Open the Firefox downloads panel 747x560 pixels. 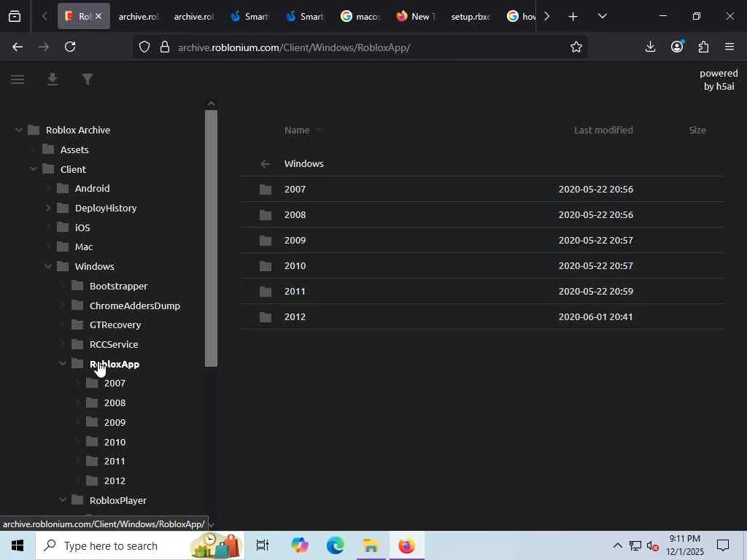point(650,47)
